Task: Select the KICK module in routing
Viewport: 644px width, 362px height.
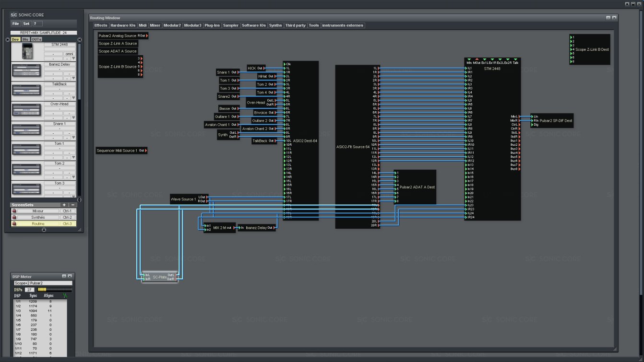Action: pos(255,68)
